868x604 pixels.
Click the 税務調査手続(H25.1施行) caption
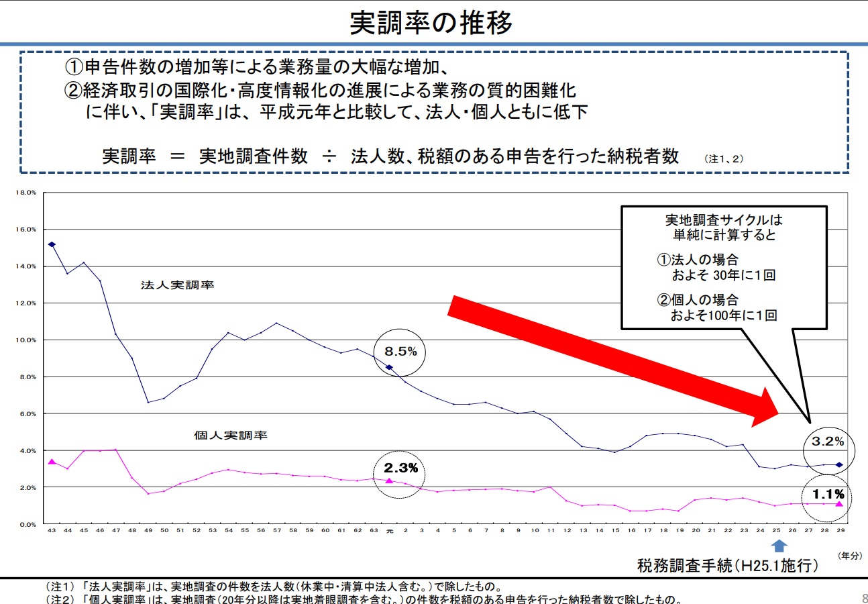(728, 566)
